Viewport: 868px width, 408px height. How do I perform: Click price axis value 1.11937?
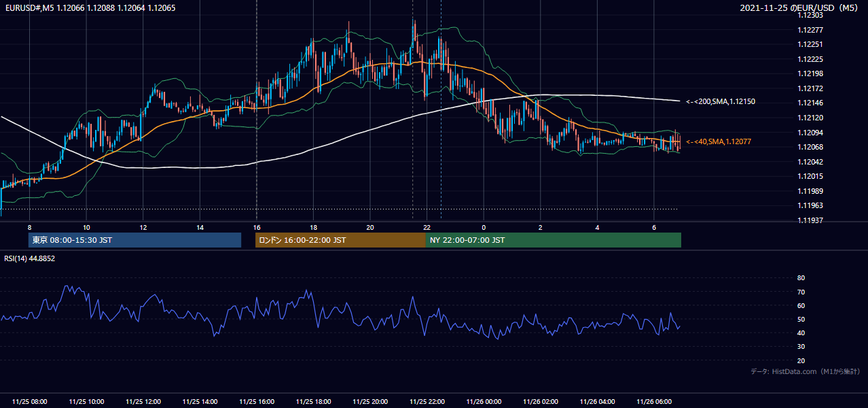[810, 220]
